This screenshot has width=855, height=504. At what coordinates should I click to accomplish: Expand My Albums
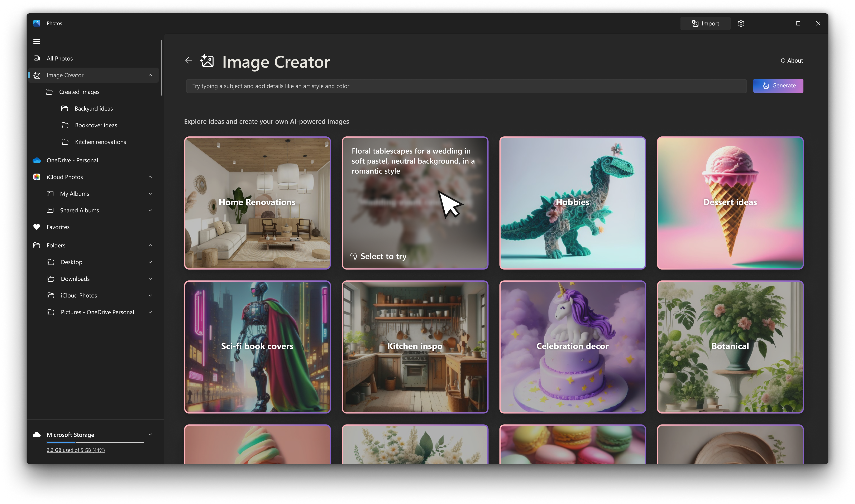[150, 193]
